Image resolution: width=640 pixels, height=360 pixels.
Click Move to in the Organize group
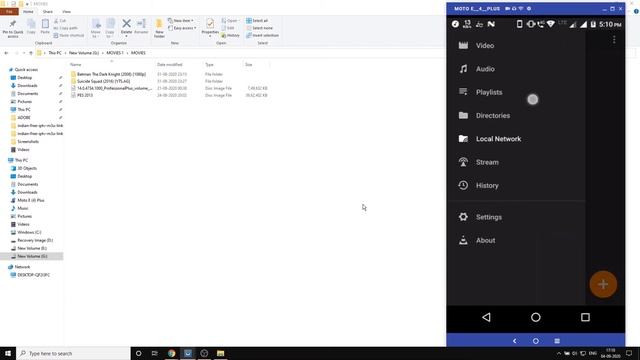(x=96, y=28)
